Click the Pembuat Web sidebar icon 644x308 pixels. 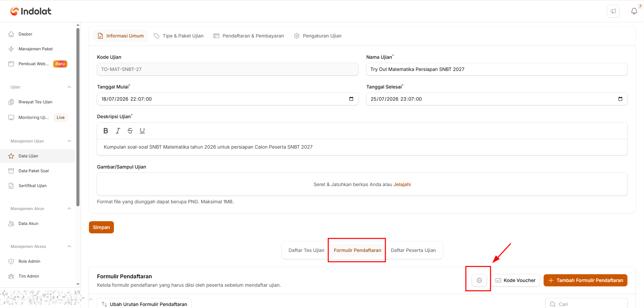11,64
